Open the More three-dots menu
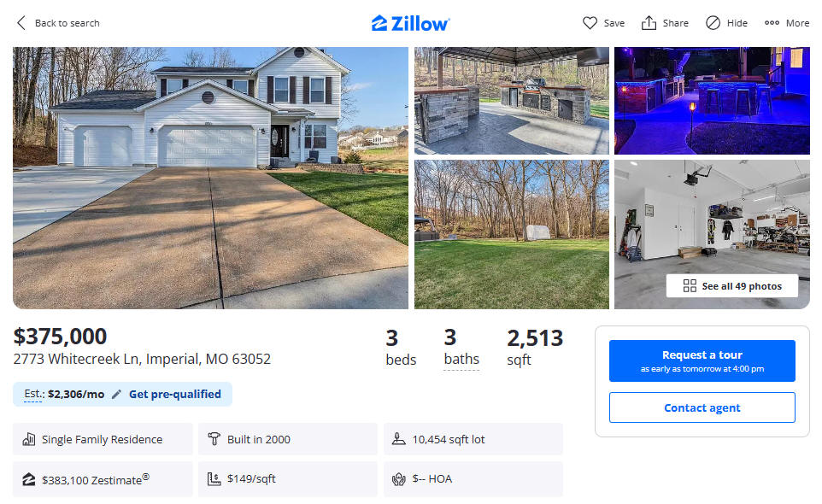 [772, 23]
